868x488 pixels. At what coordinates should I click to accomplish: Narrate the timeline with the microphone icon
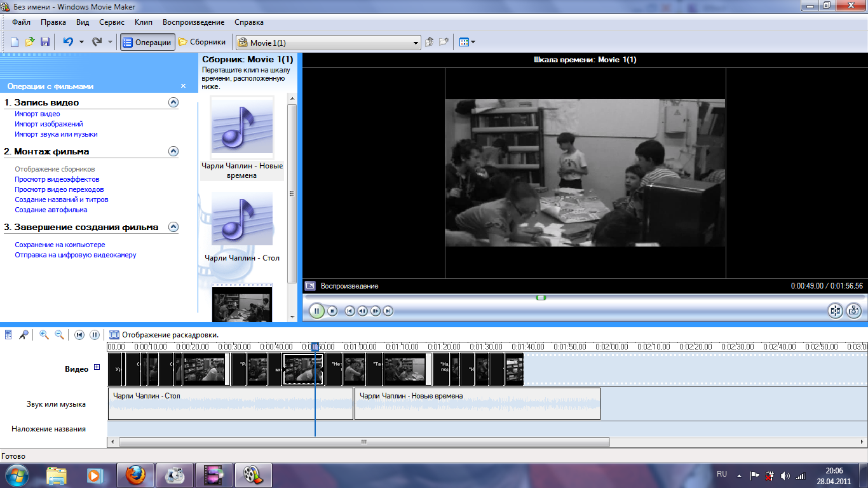[23, 334]
